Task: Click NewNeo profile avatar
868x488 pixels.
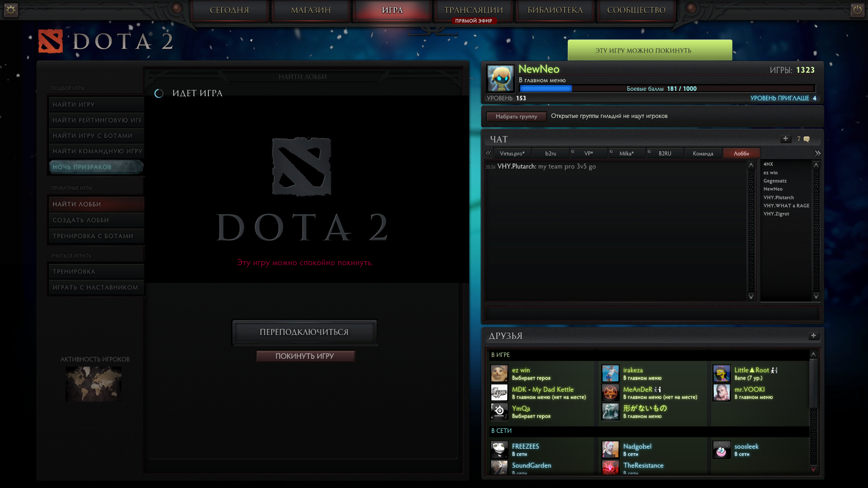Action: click(x=500, y=79)
